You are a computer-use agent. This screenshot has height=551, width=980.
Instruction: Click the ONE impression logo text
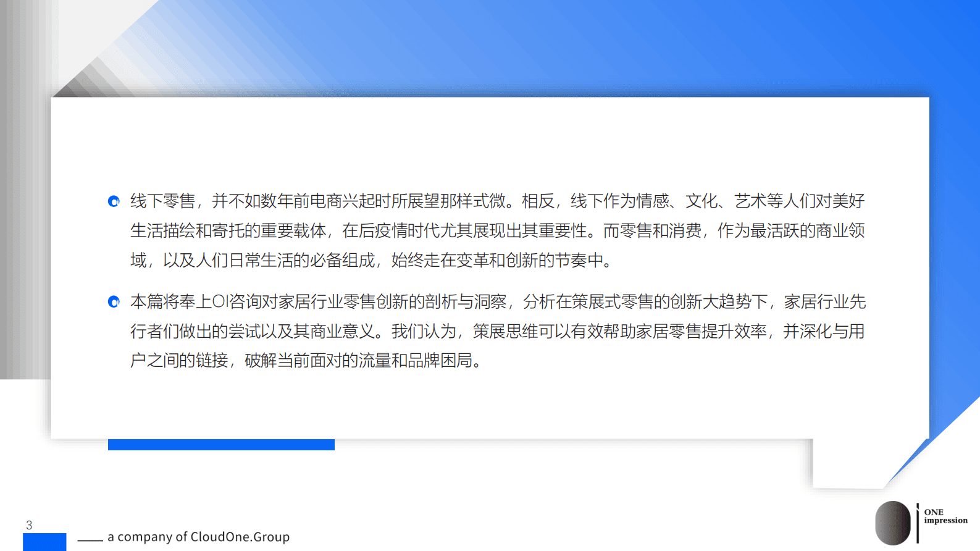click(x=945, y=516)
